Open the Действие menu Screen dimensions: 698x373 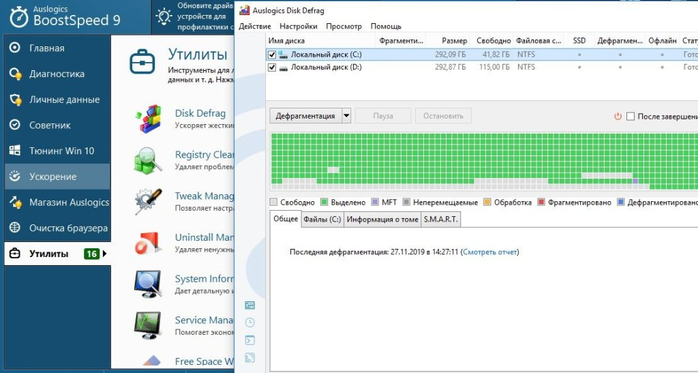point(255,26)
